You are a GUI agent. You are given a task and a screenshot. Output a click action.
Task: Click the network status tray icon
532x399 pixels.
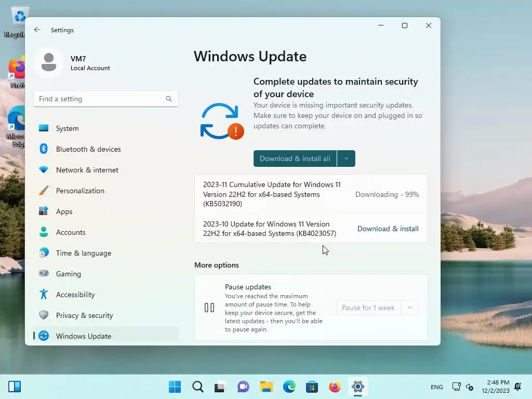(x=456, y=387)
